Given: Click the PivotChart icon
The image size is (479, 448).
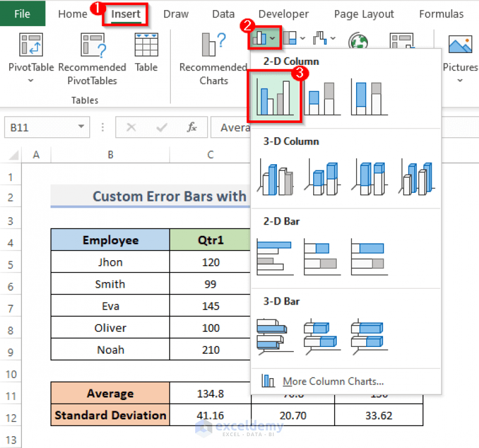Looking at the screenshot, I should (x=402, y=41).
